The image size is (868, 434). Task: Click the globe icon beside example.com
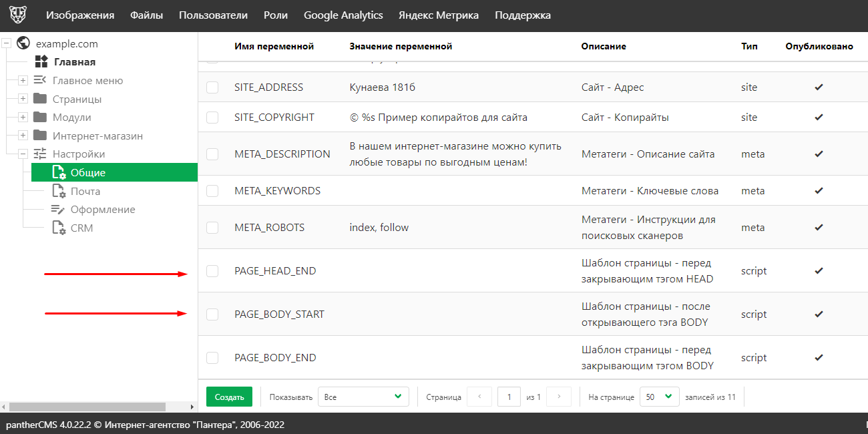[x=23, y=43]
